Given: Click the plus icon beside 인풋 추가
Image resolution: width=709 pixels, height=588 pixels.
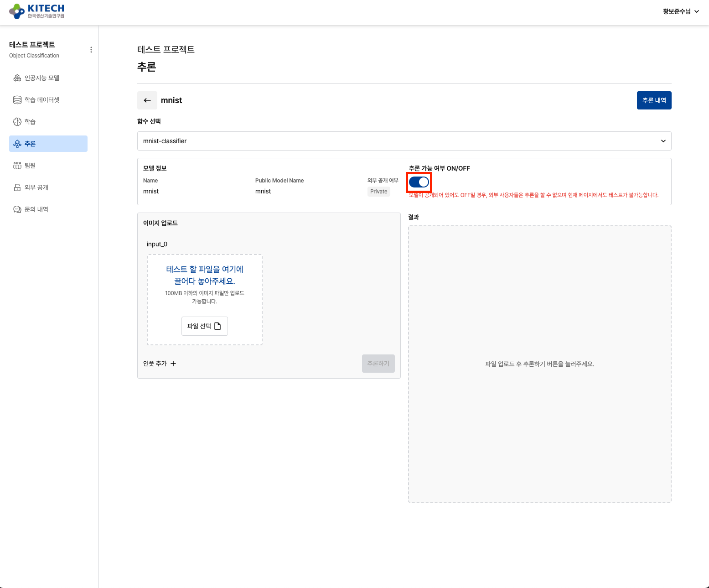Looking at the screenshot, I should 173,364.
